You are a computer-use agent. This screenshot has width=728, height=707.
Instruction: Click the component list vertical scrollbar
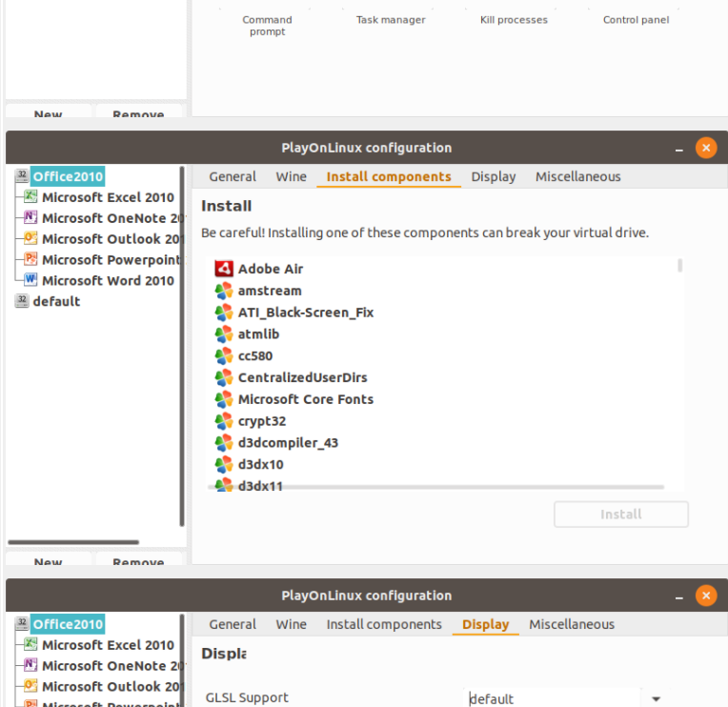point(679,266)
